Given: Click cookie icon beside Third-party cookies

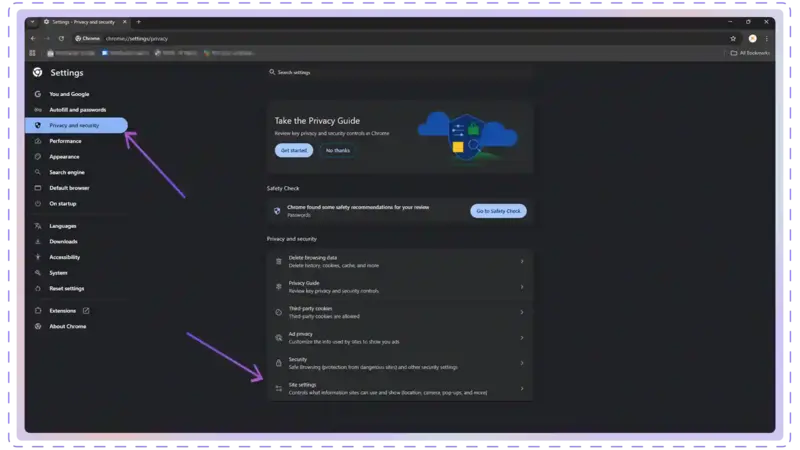Looking at the screenshot, I should pyautogui.click(x=279, y=312).
